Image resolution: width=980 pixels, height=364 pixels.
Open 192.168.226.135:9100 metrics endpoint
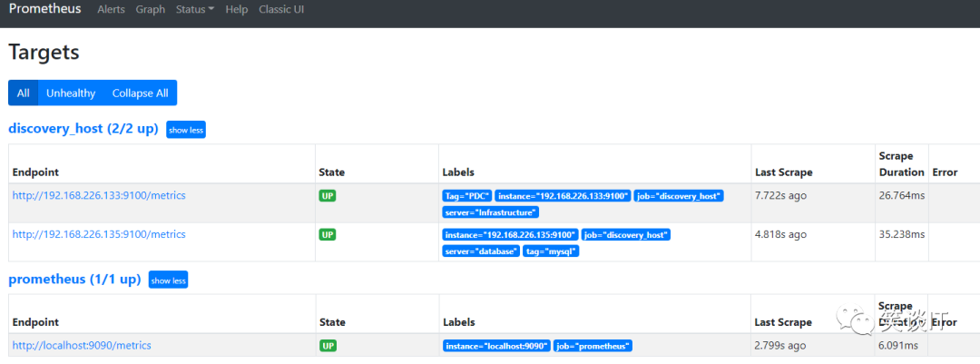pos(99,234)
